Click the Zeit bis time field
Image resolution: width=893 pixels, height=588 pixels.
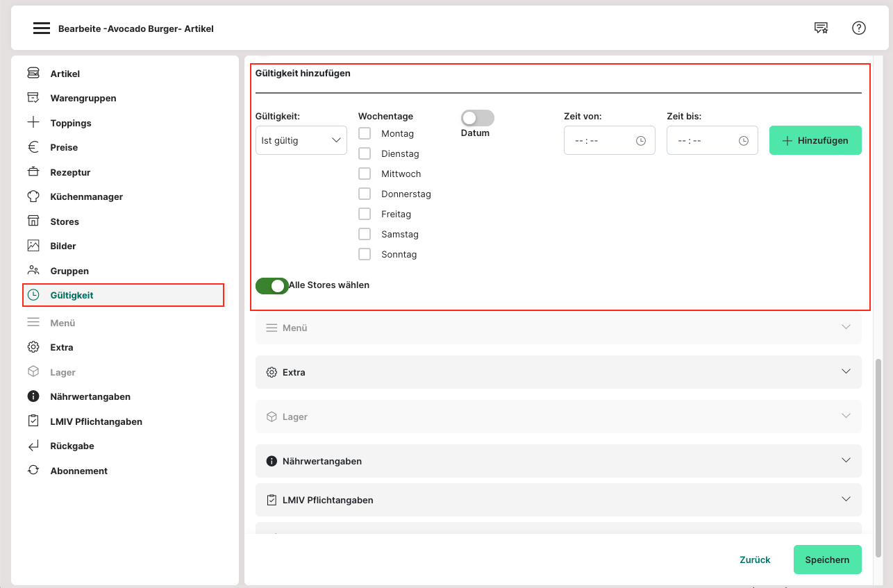(x=701, y=140)
